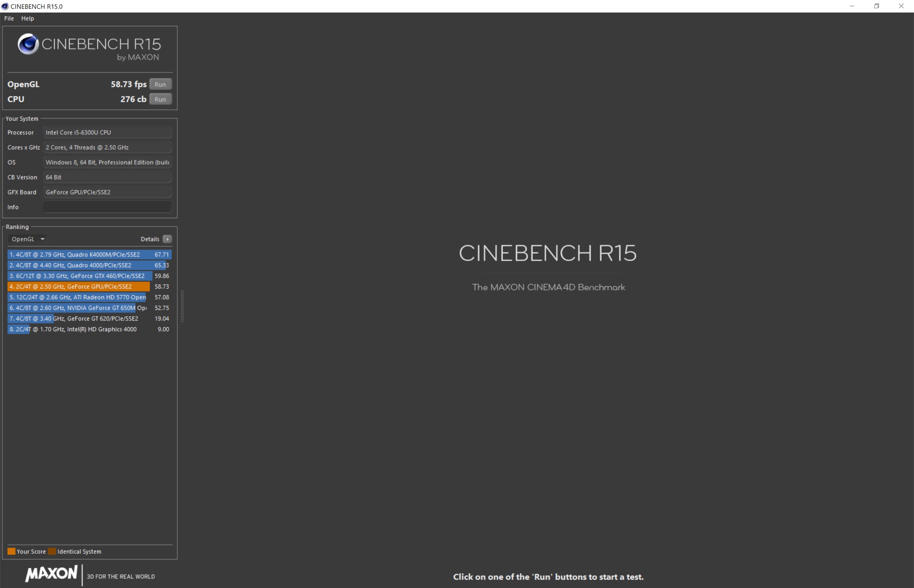The height and width of the screenshot is (588, 914).
Task: Select ranking entry Quadro 4000 at 4.40 GHz
Action: click(x=89, y=265)
